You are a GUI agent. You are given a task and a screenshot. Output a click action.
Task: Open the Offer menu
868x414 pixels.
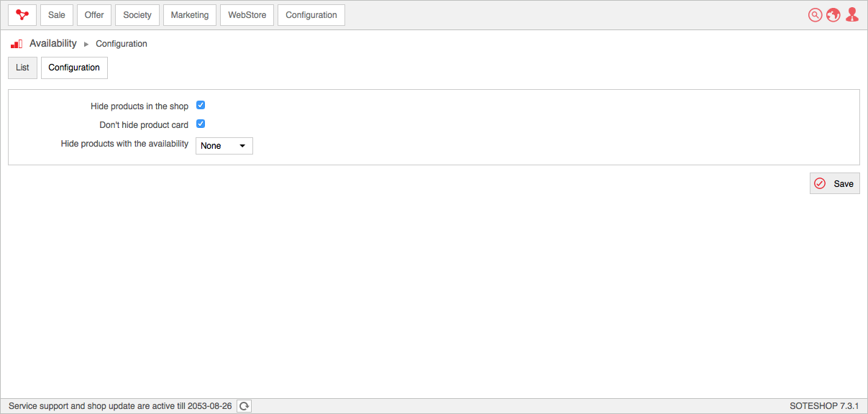pos(94,15)
